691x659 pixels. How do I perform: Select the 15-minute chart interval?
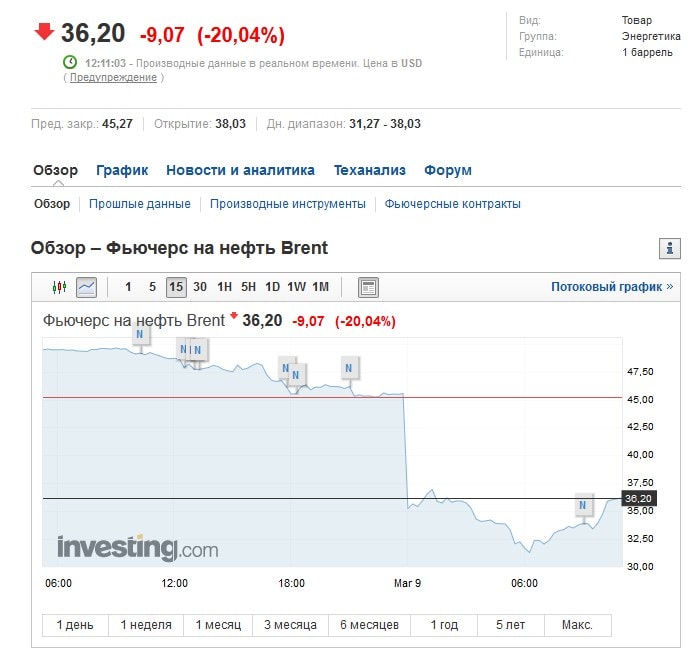tap(176, 288)
